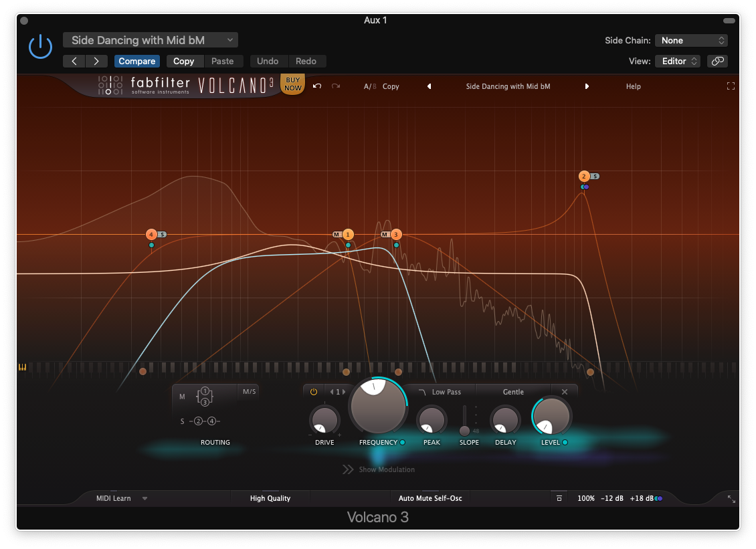Open the Help menu

[633, 86]
